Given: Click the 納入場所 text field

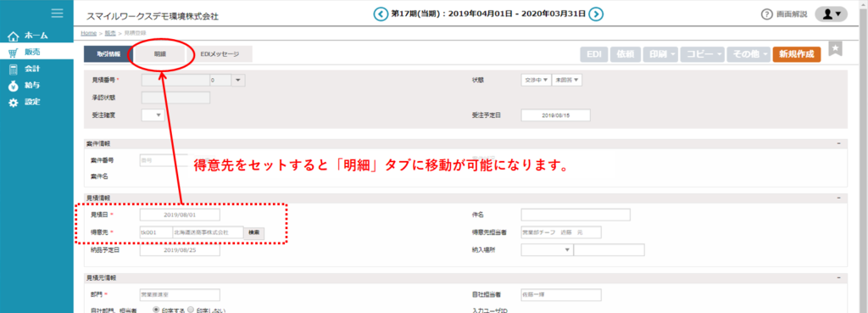Looking at the screenshot, I should [x=609, y=250].
